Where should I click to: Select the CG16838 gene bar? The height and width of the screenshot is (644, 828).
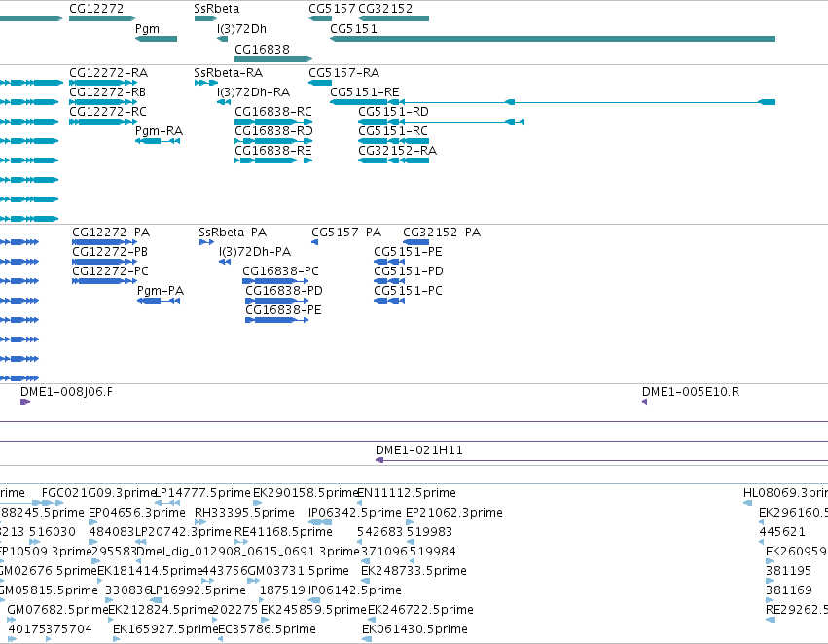[273, 58]
